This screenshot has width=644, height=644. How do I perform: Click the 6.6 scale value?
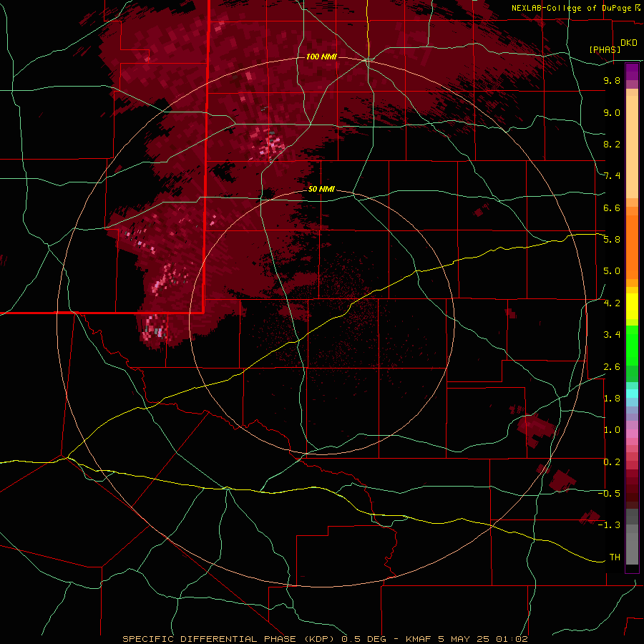[612, 208]
